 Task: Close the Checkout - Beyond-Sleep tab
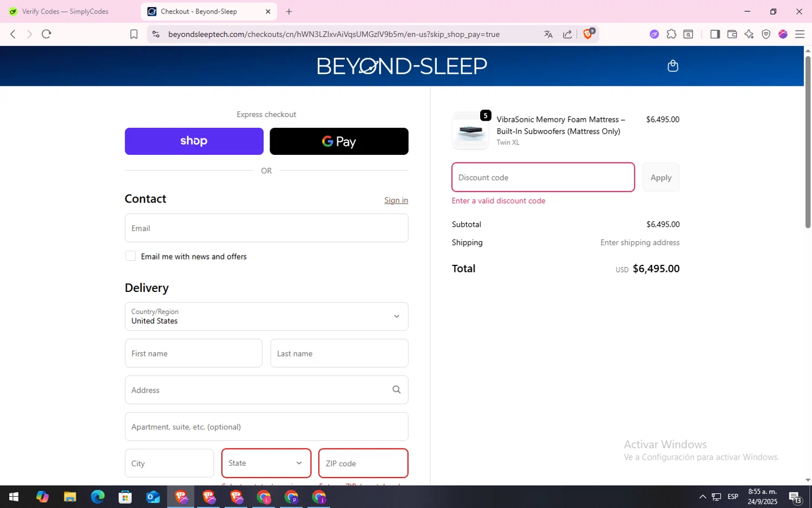click(x=268, y=11)
